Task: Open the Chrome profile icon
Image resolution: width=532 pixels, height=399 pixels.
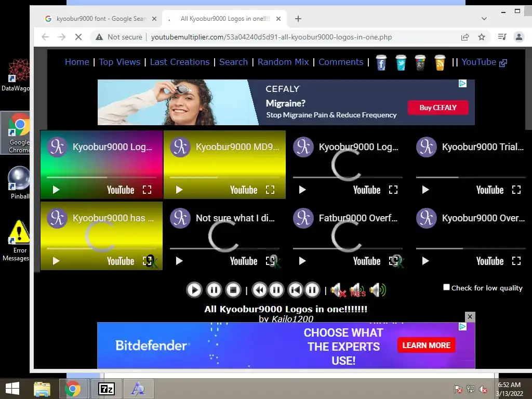Action: (519, 37)
